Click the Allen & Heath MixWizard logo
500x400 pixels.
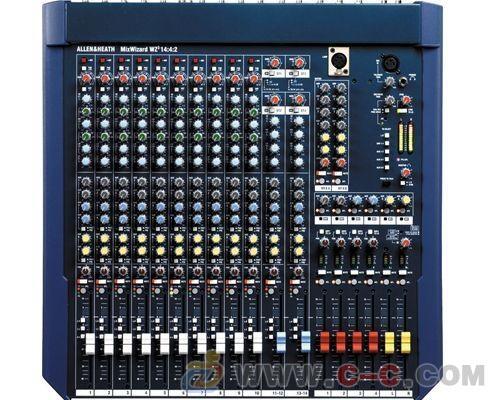[127, 49]
